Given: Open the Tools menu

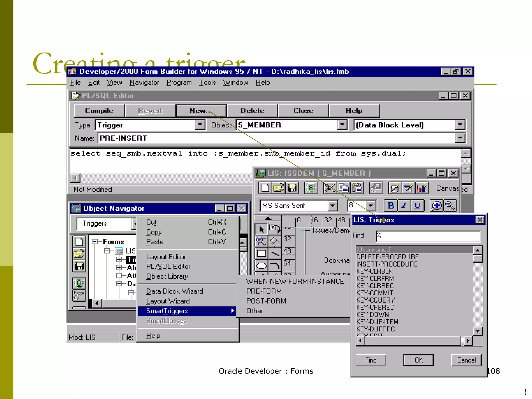Looking at the screenshot, I should pyautogui.click(x=207, y=83).
